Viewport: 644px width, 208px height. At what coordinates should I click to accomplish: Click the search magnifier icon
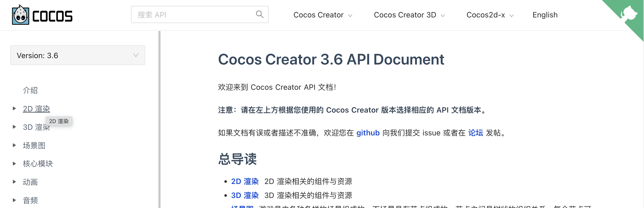pyautogui.click(x=260, y=14)
